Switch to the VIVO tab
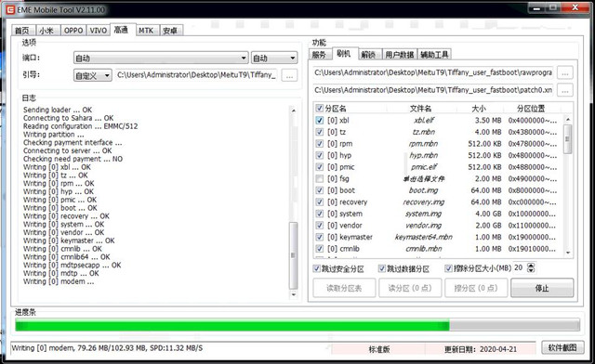The image size is (595, 364). [98, 31]
